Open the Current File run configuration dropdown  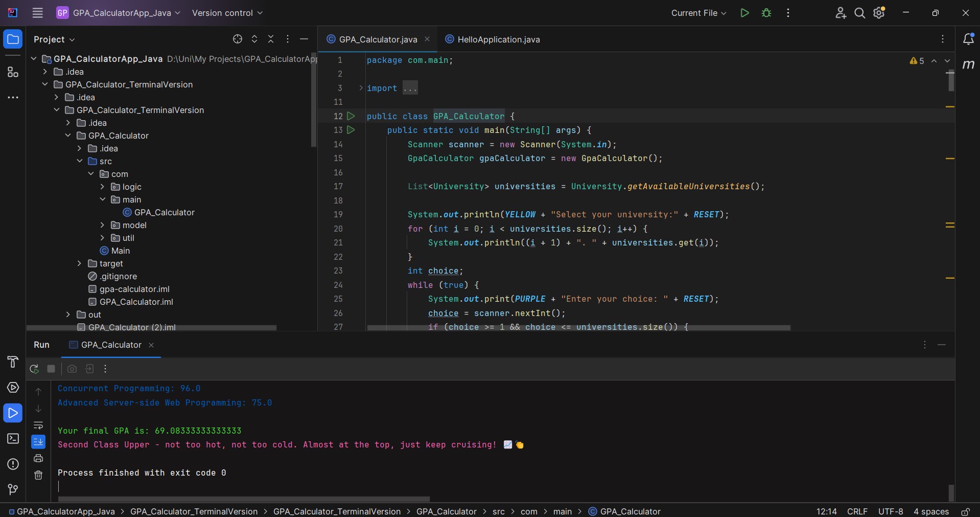click(698, 13)
